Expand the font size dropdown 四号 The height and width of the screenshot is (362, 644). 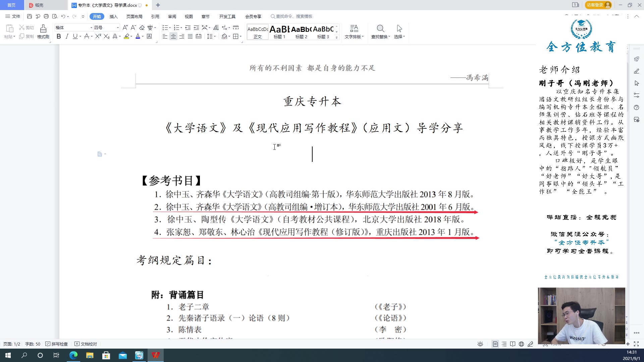117,27
